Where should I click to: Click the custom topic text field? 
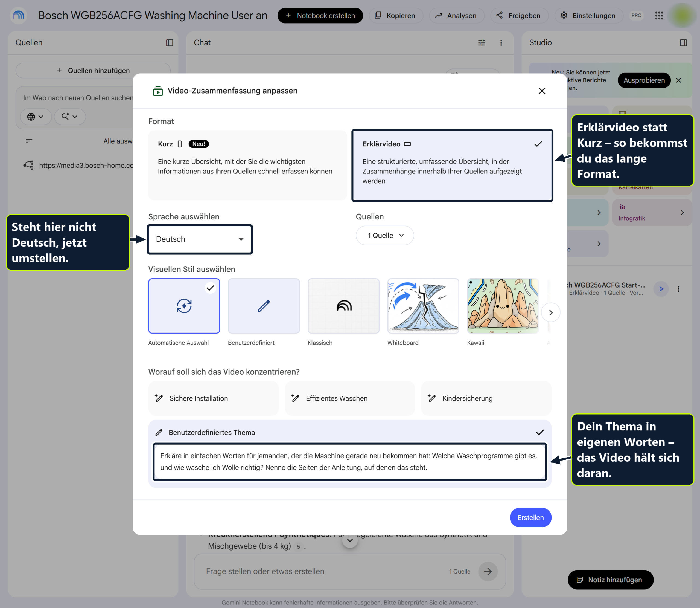coord(349,462)
